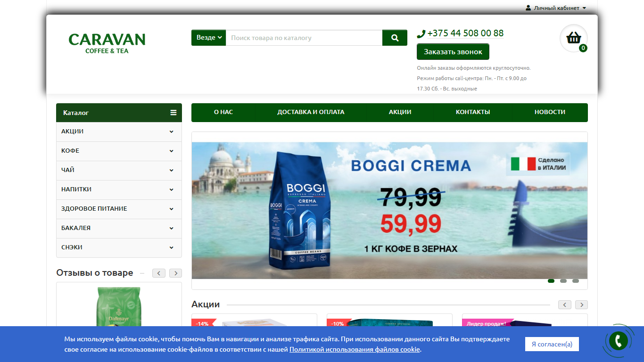Accept cookies with Я согласен(а)
Screen dimensions: 644x362
[x=552, y=344]
